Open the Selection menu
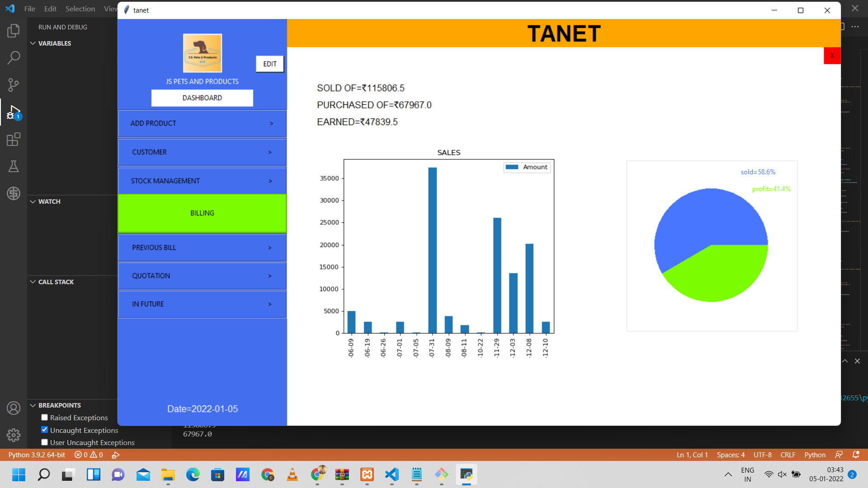The image size is (868, 488). pos(80,9)
